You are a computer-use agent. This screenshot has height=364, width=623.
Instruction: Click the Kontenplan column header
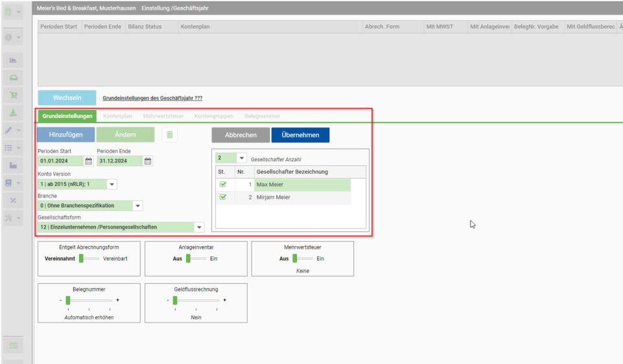[x=270, y=27]
